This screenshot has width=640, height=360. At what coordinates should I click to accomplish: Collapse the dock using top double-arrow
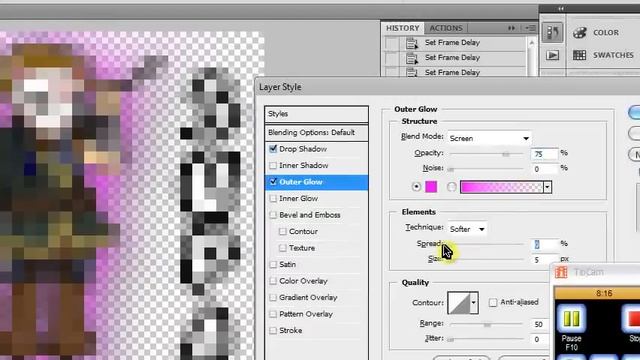click(561, 8)
